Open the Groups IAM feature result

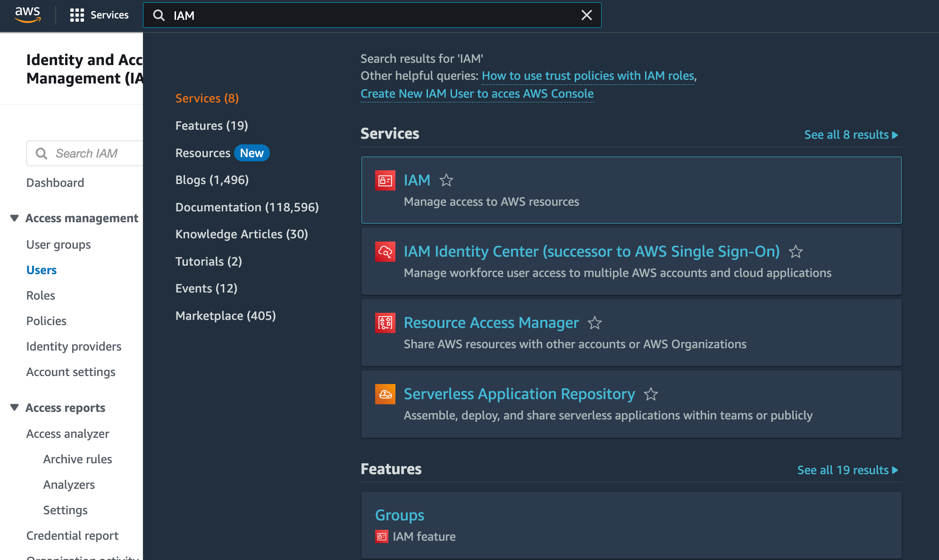(399, 515)
